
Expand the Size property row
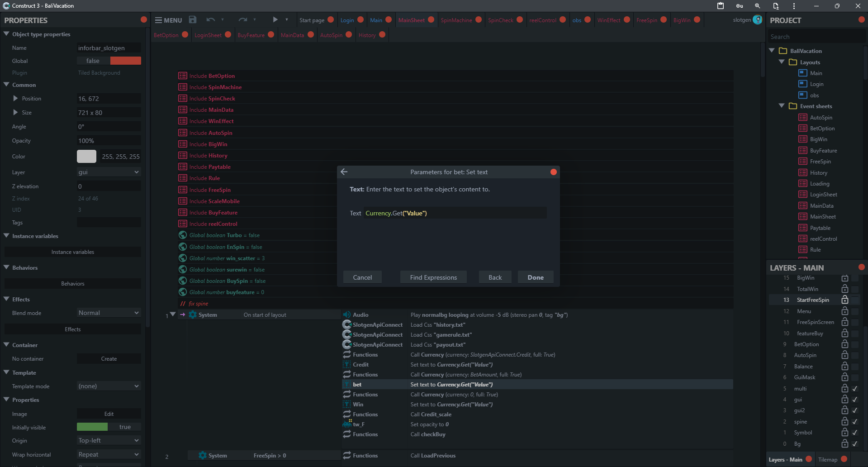(x=15, y=112)
